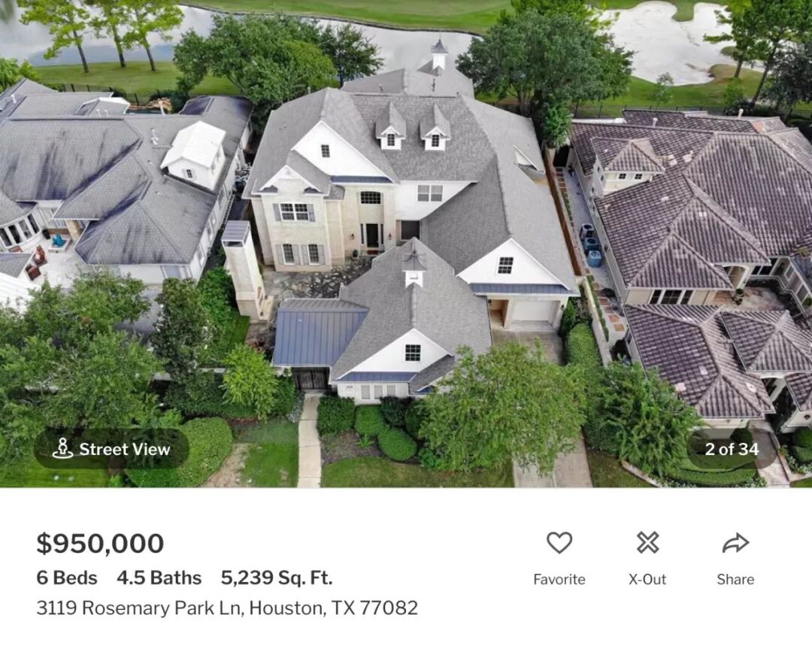812x655 pixels.
Task: Select the $950,000 listing price
Action: (x=100, y=544)
